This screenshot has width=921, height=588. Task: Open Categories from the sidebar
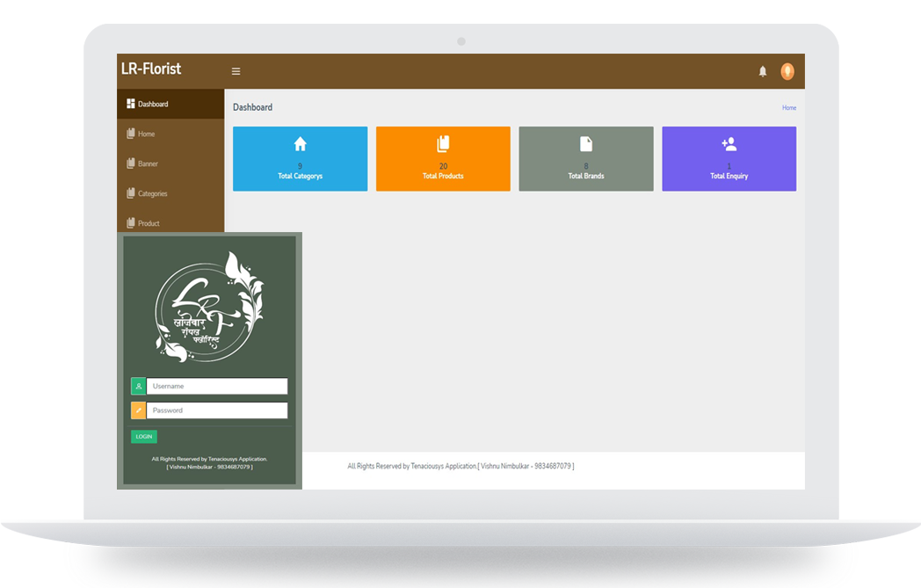tap(152, 193)
